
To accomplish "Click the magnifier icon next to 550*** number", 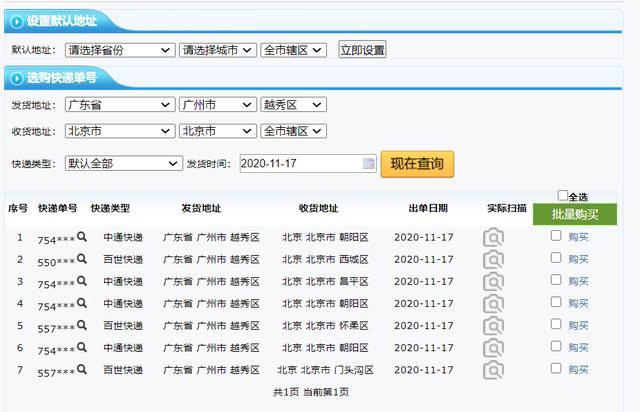I will [x=82, y=258].
